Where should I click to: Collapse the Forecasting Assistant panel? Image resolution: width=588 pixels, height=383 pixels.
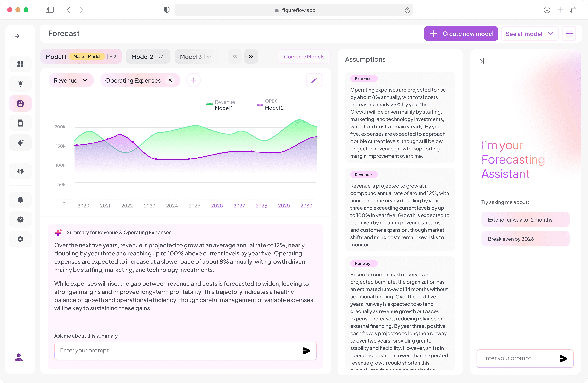tap(481, 61)
